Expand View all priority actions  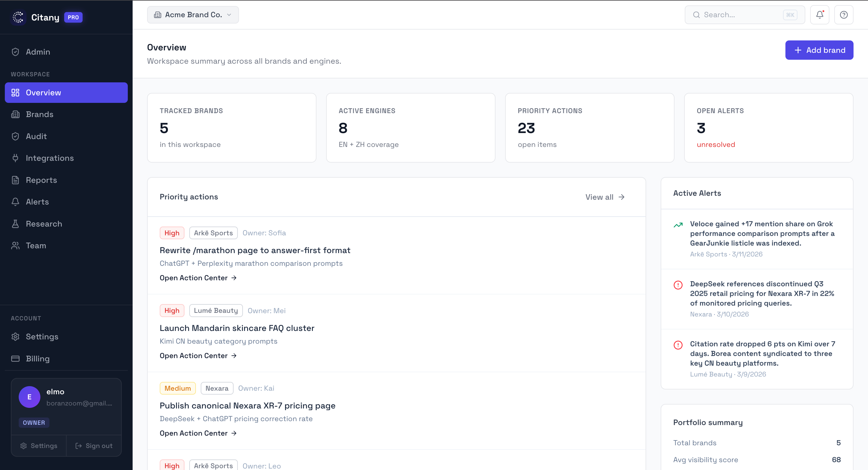[604, 197]
